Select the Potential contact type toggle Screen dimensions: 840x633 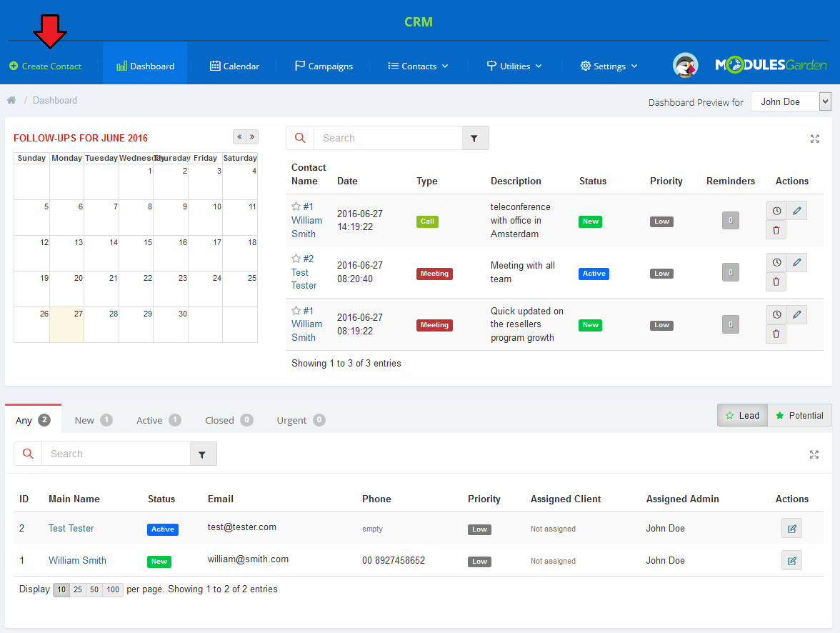click(x=799, y=415)
